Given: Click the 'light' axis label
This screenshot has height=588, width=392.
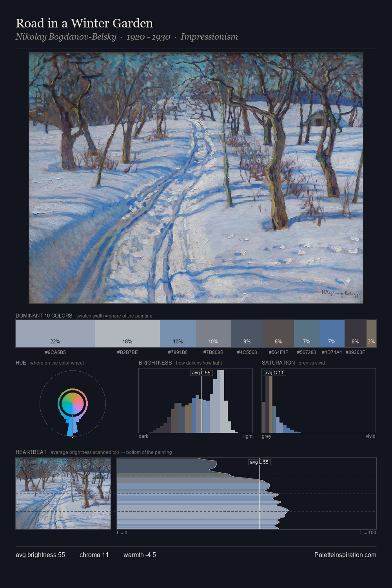Looking at the screenshot, I should 248,436.
